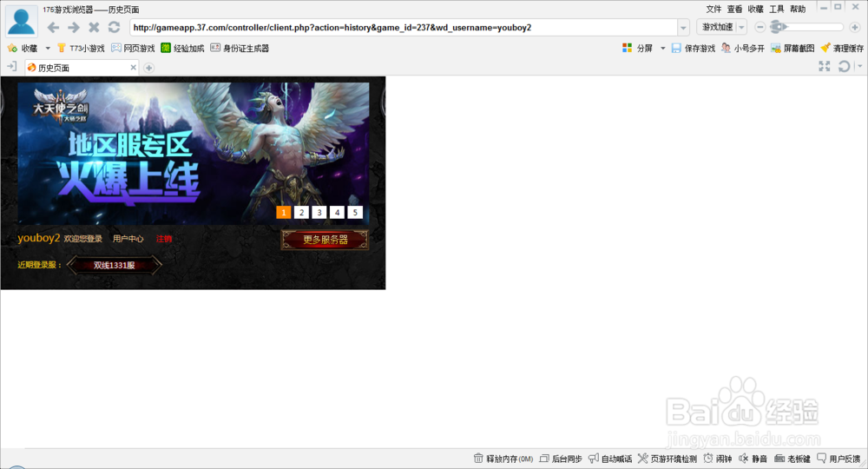Open the 身份证生成器 bookmark
This screenshot has width=868, height=469.
[x=240, y=48]
